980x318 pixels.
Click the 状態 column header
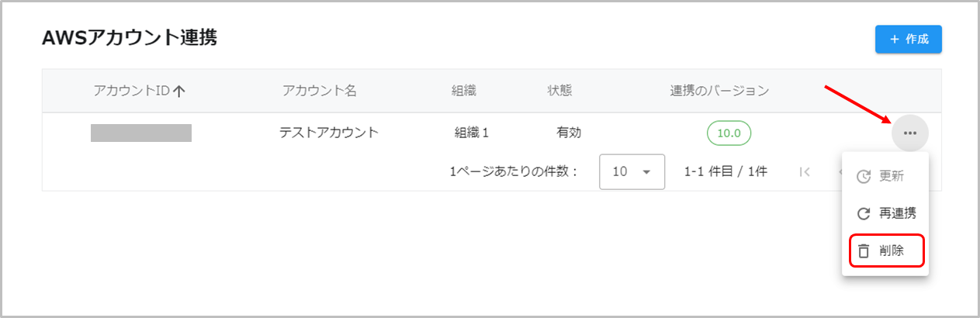(559, 91)
